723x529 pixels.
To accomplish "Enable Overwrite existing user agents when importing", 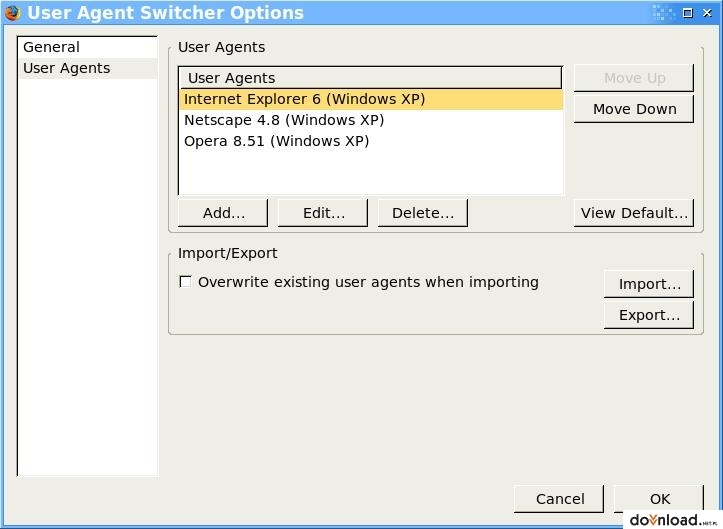I will [x=185, y=282].
